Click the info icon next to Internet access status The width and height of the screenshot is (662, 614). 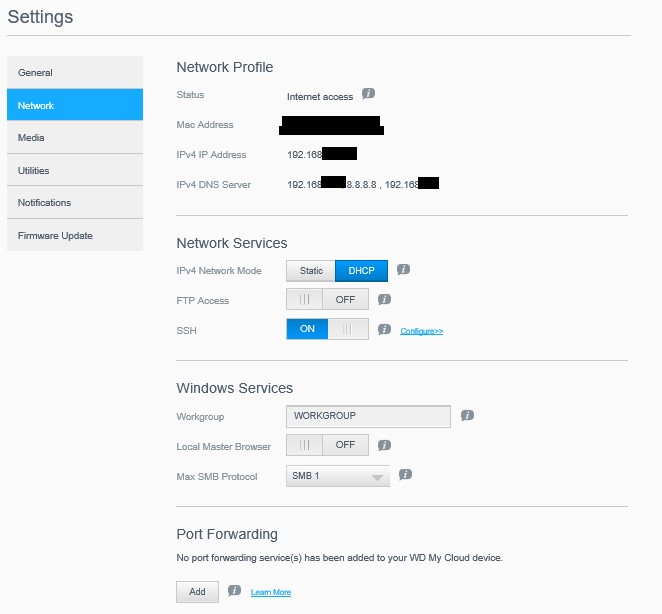click(x=368, y=94)
